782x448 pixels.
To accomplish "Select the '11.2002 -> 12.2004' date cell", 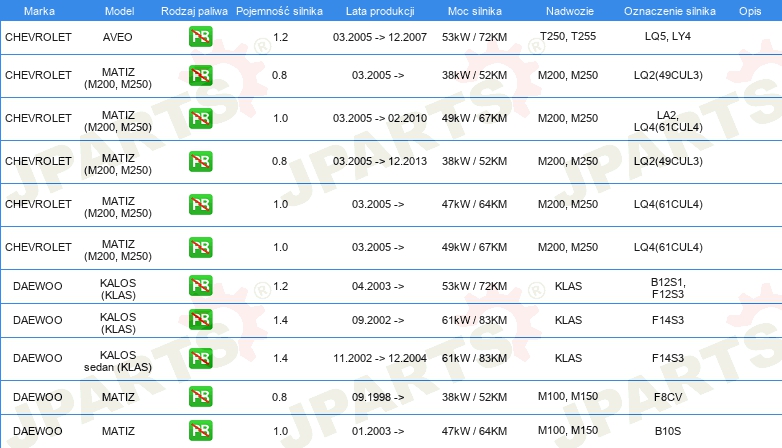I will (380, 358).
